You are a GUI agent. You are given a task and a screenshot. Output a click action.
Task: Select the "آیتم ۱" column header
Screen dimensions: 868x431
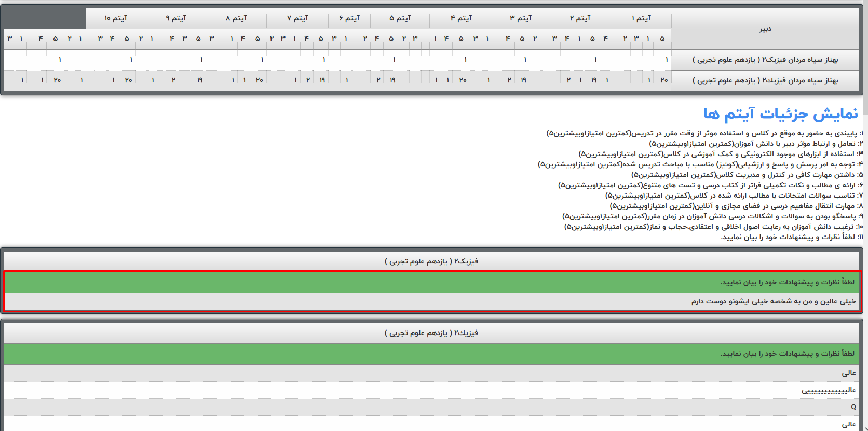click(641, 18)
